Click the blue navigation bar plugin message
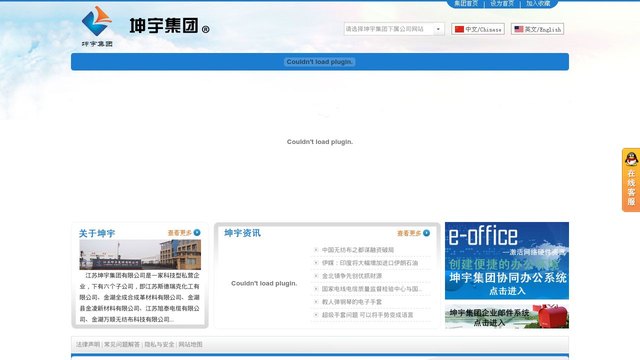Image resolution: width=640 pixels, height=360 pixels. pyautogui.click(x=320, y=62)
